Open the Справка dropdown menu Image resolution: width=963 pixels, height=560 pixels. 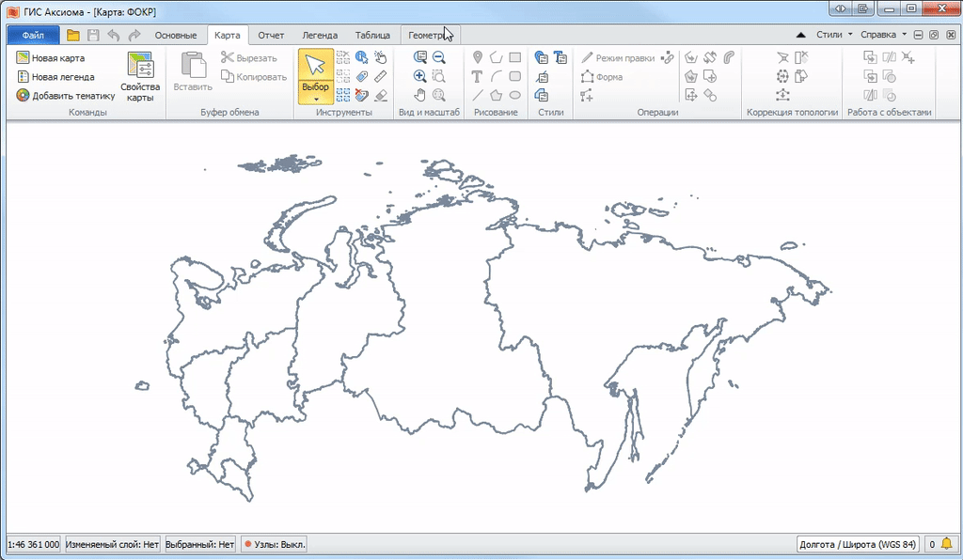click(x=884, y=35)
